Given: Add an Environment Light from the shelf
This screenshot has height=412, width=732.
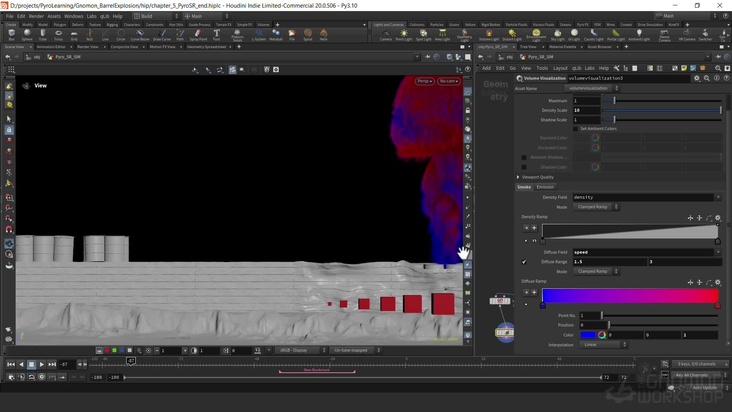Looking at the screenshot, I should 536,35.
